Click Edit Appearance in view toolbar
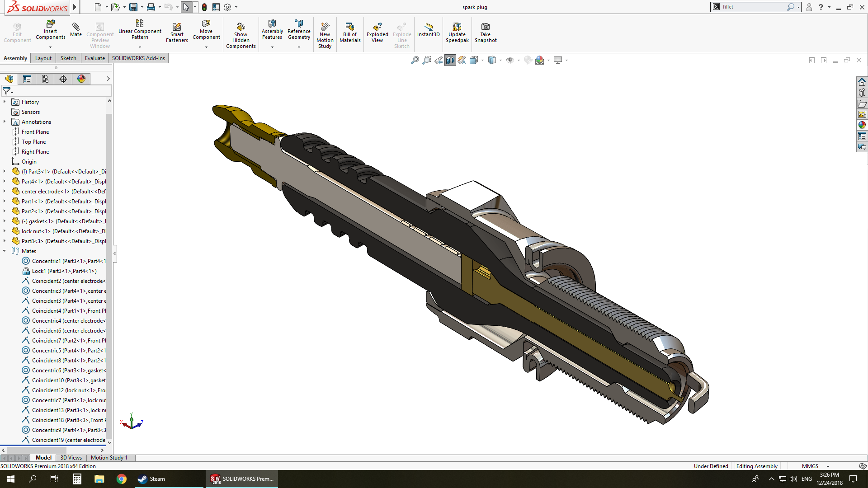868x488 pixels. click(x=528, y=60)
